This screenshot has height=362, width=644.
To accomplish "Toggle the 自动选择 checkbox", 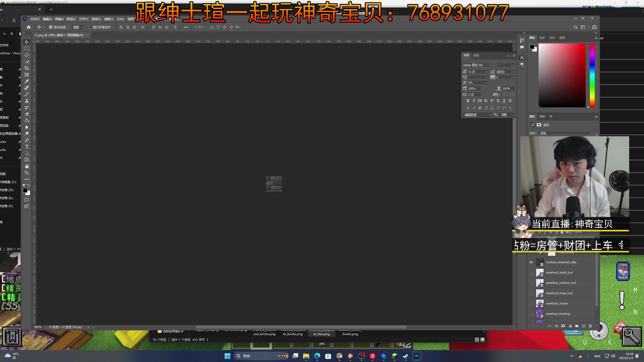I will pyautogui.click(x=51, y=27).
